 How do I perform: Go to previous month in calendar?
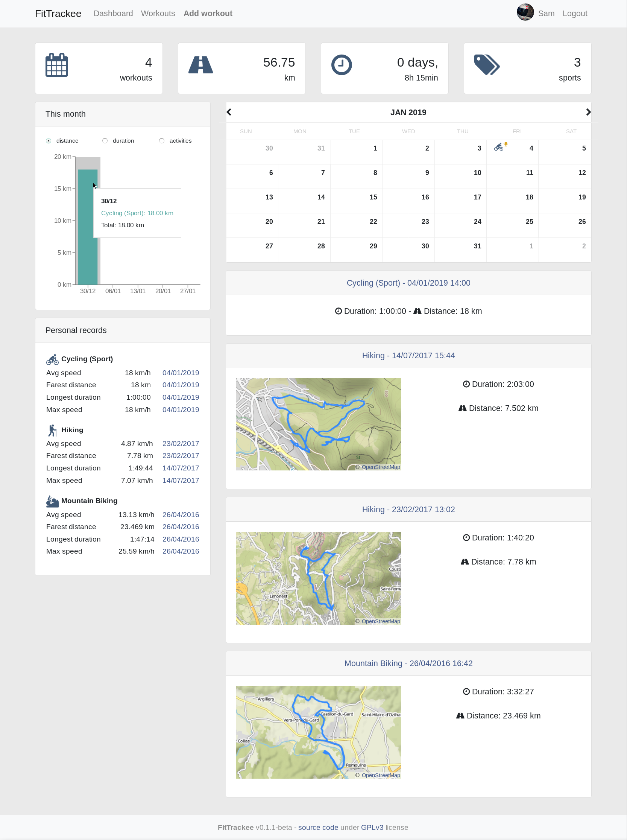[229, 112]
